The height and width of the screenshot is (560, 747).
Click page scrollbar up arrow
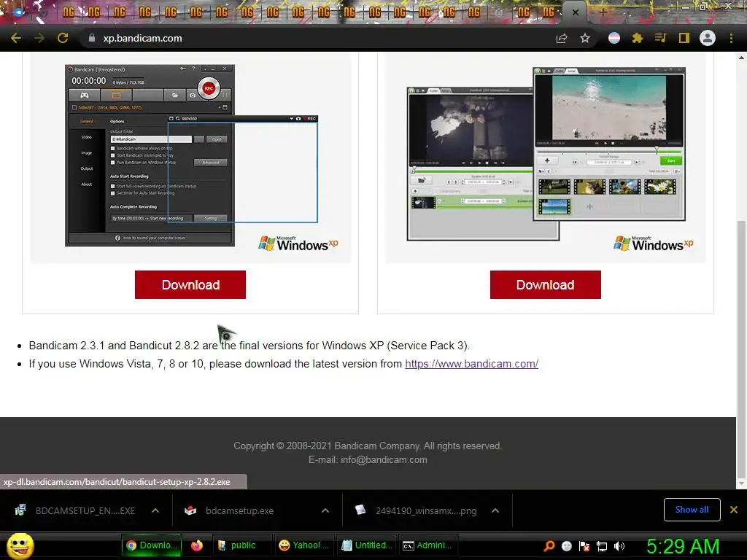(x=741, y=58)
